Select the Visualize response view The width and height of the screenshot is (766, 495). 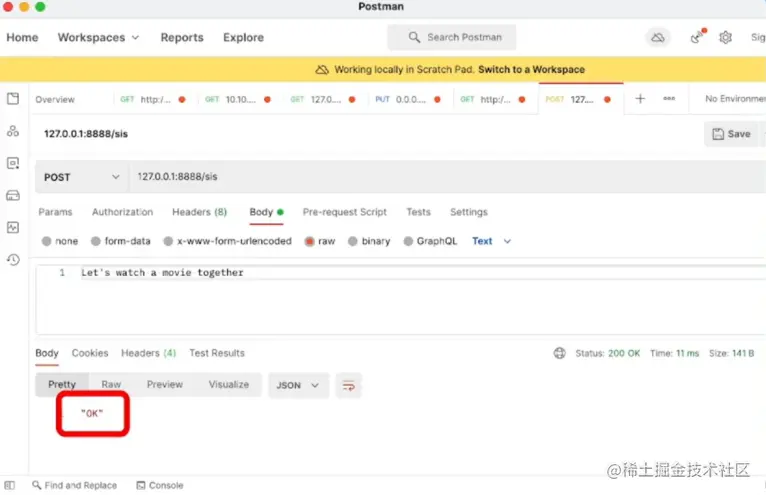click(229, 385)
